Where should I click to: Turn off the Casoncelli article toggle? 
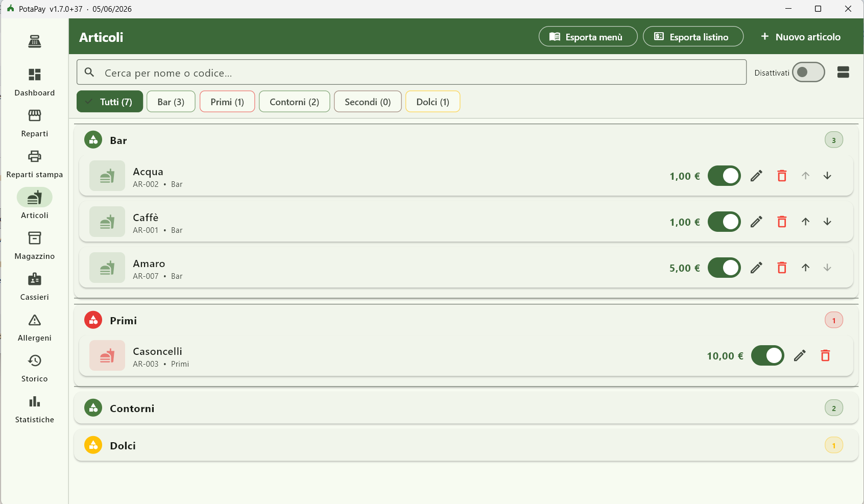[x=767, y=355]
